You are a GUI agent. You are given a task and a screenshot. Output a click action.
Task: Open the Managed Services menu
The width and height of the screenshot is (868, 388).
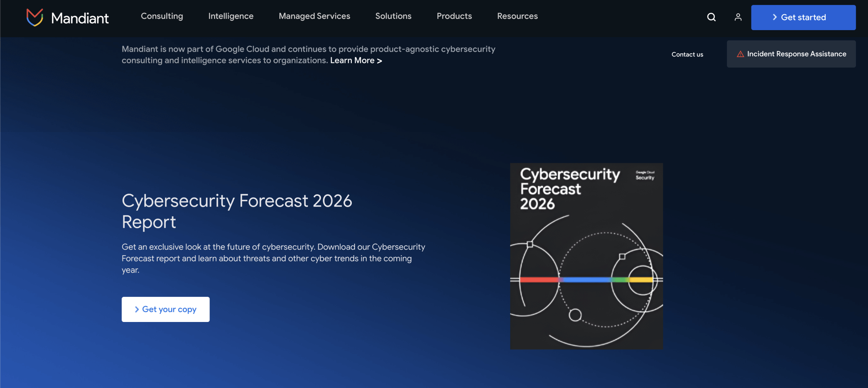(314, 16)
